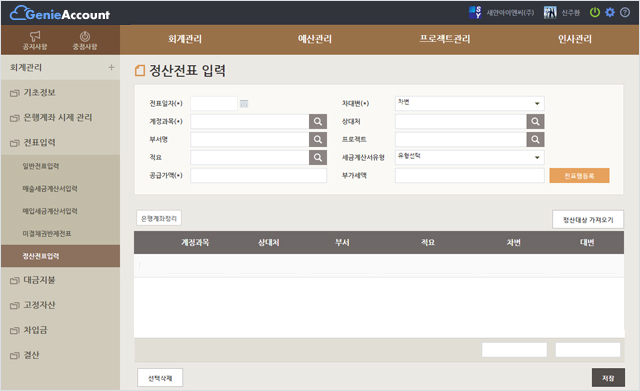Open the 세금계산서유형 dropdown

[469, 157]
